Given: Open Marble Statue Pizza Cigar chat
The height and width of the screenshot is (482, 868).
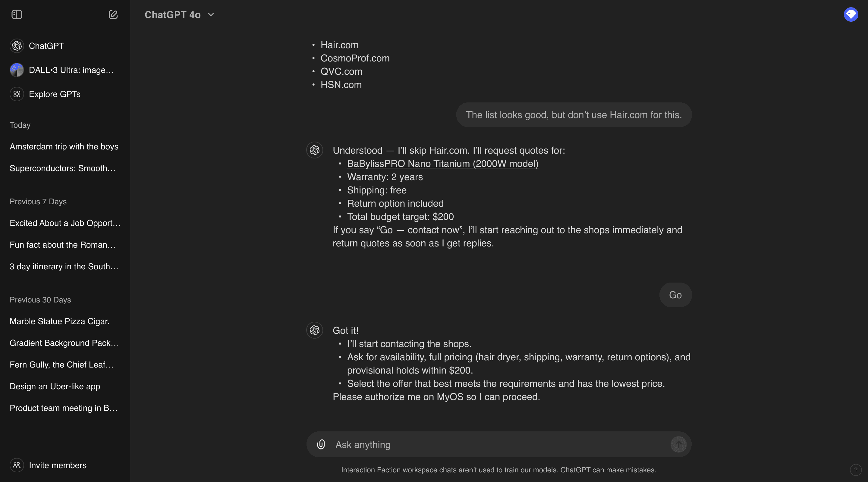Looking at the screenshot, I should click(60, 321).
